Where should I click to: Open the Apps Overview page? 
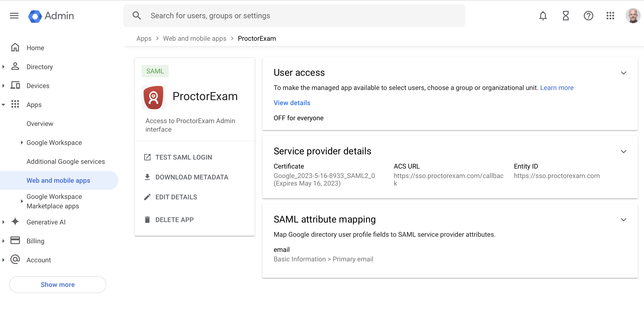[40, 124]
